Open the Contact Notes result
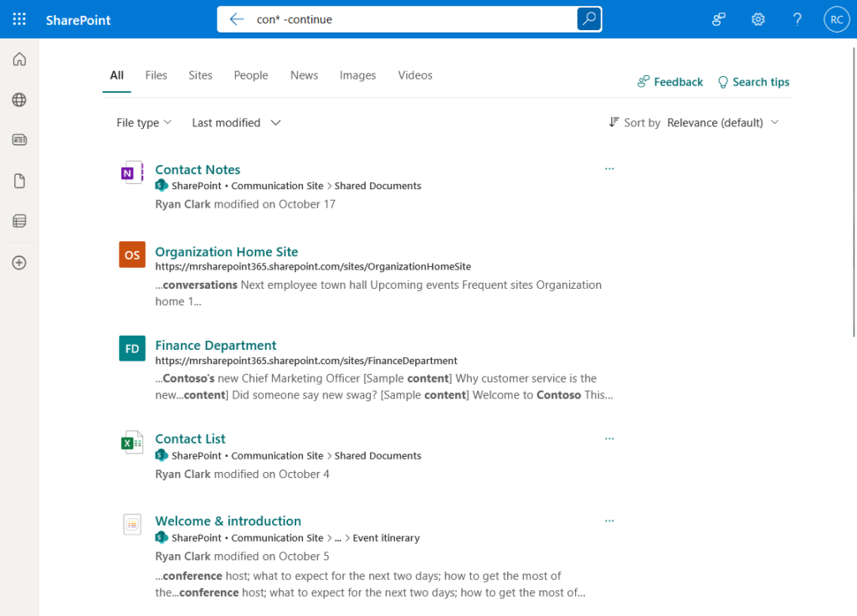This screenshot has width=857, height=616. point(198,169)
